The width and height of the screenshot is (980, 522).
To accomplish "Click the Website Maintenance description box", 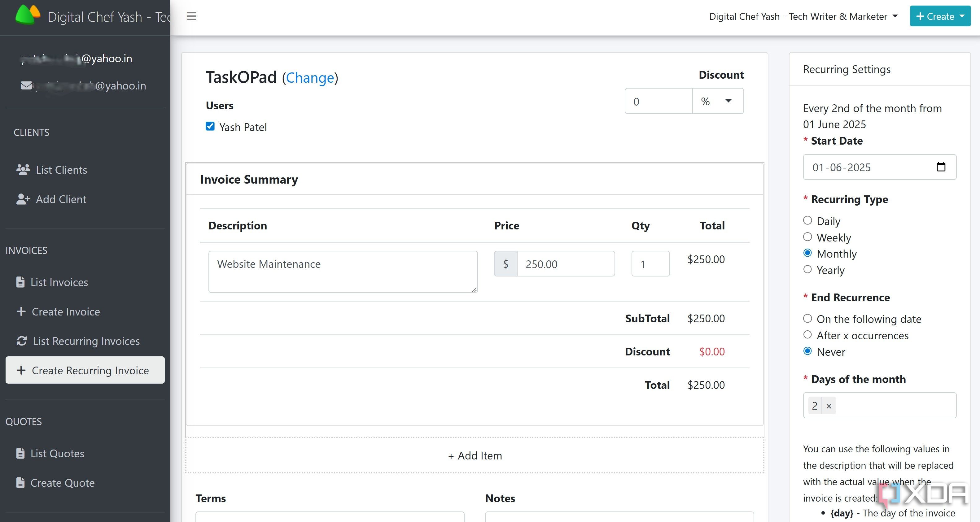I will point(343,272).
